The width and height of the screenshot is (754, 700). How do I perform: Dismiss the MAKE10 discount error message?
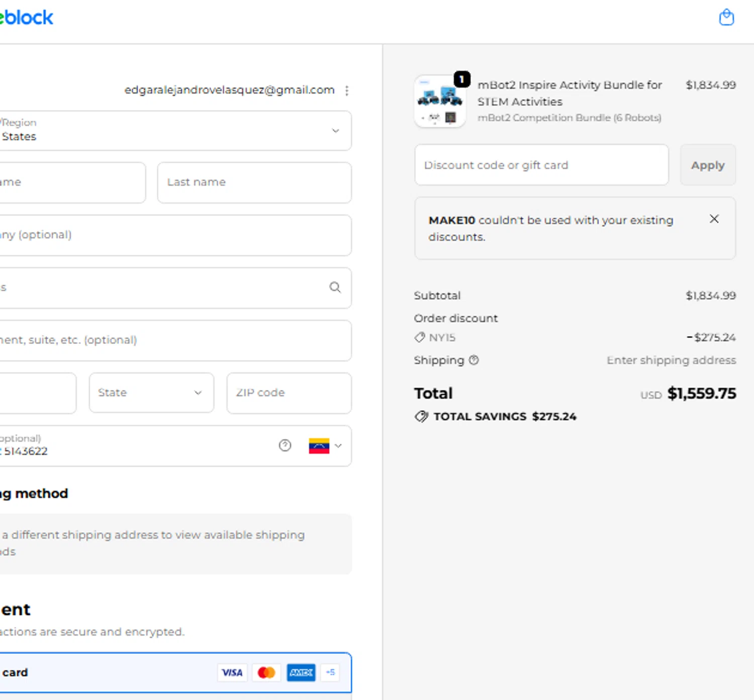[714, 219]
